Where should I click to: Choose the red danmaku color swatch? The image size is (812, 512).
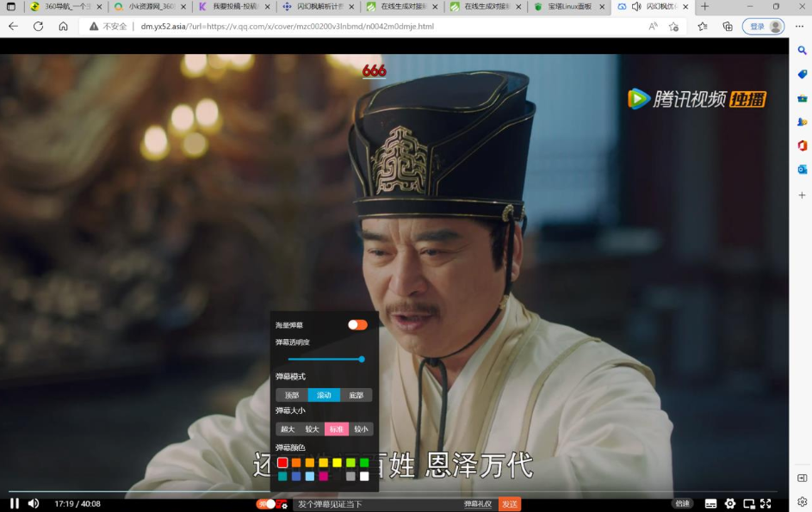(282, 462)
